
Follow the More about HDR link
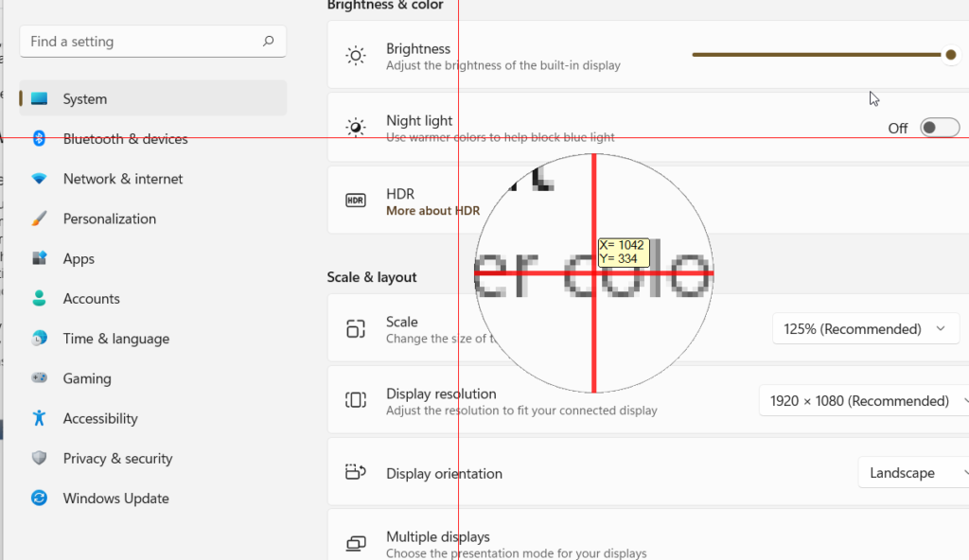click(432, 211)
